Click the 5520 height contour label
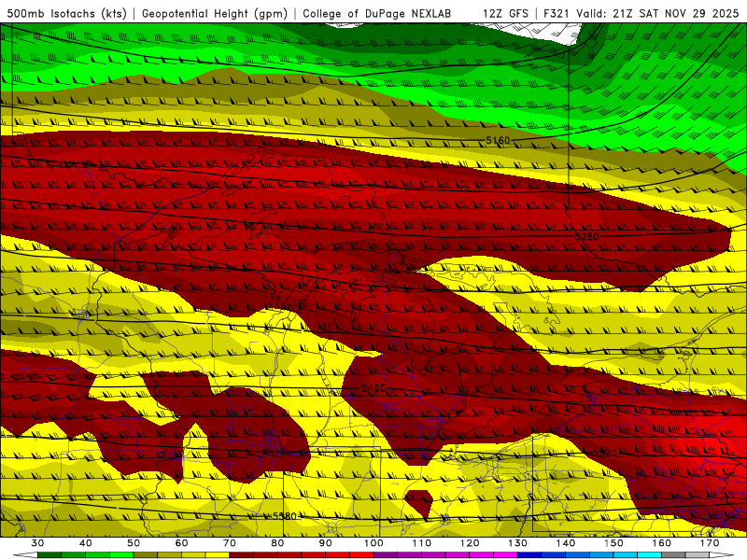The image size is (747, 560). click(x=604, y=453)
